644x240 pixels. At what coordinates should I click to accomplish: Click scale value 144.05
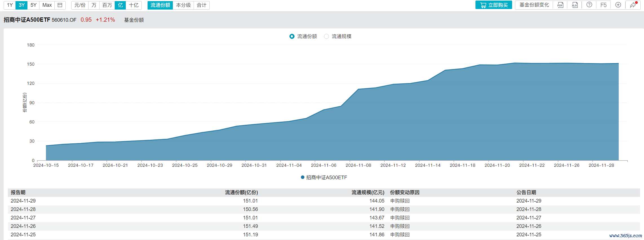377,201
